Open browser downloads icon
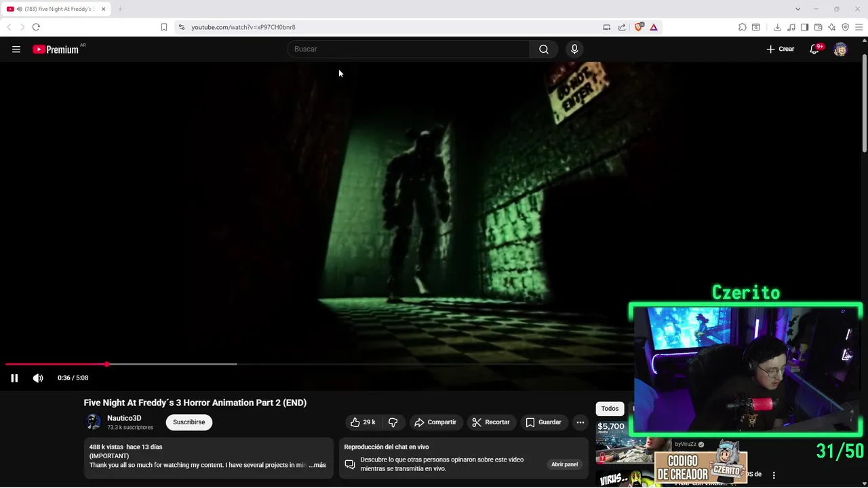Viewport: 868px width, 488px height. pyautogui.click(x=777, y=27)
